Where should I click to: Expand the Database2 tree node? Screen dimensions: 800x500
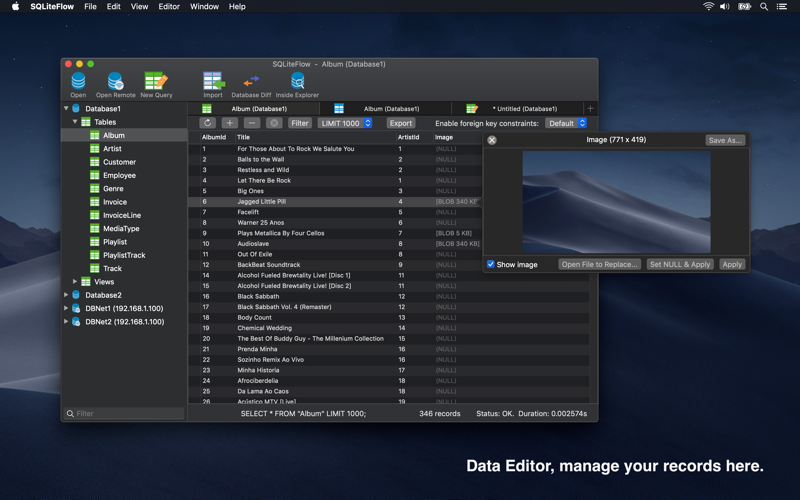[x=66, y=294]
